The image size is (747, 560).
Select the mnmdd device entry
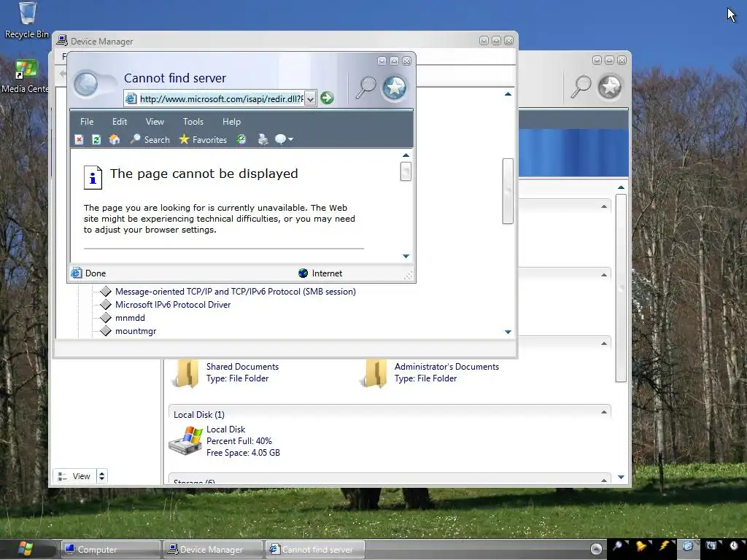pyautogui.click(x=130, y=318)
